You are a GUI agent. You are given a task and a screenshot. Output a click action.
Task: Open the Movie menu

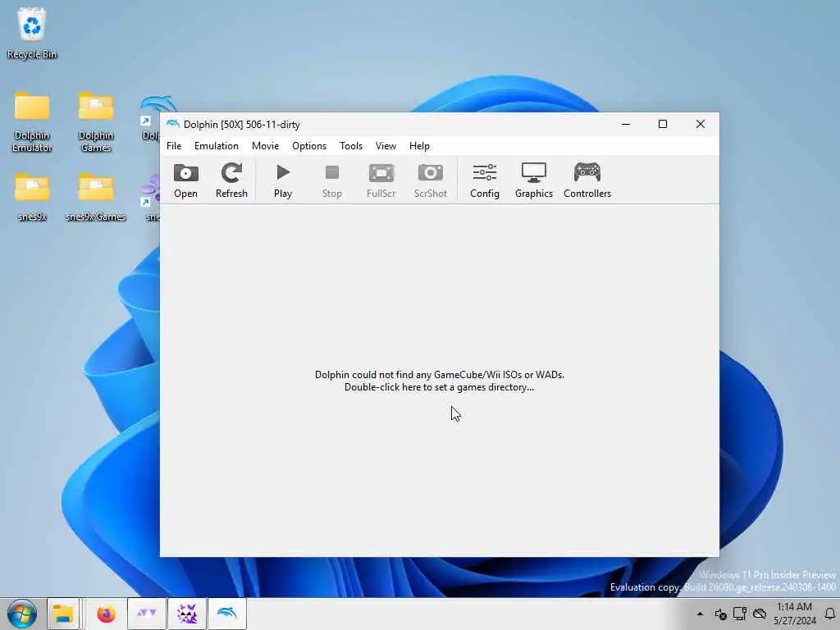[265, 146]
